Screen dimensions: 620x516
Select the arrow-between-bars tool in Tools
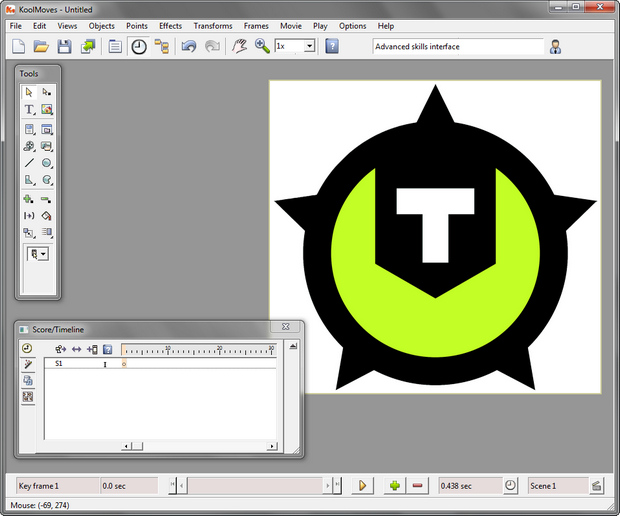[x=29, y=216]
